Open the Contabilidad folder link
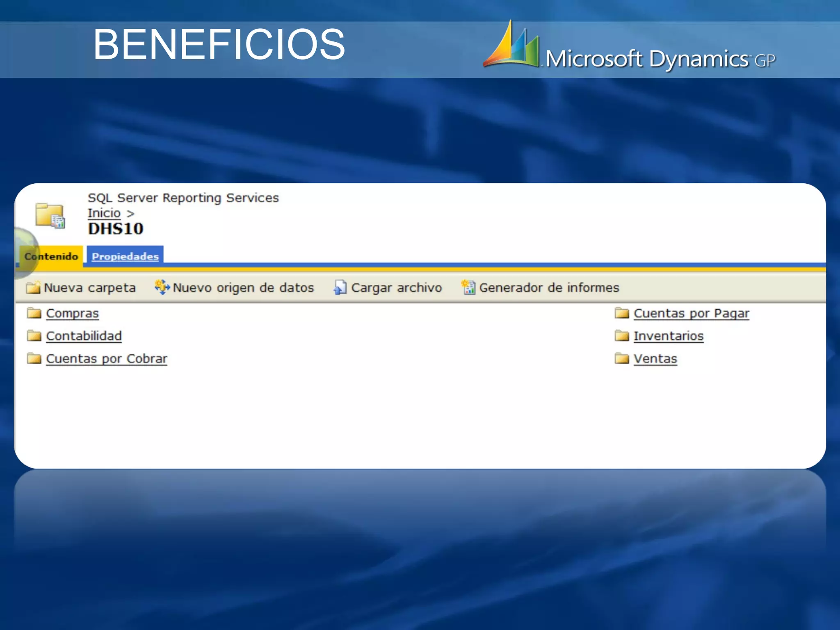This screenshot has height=630, width=840. 84,336
